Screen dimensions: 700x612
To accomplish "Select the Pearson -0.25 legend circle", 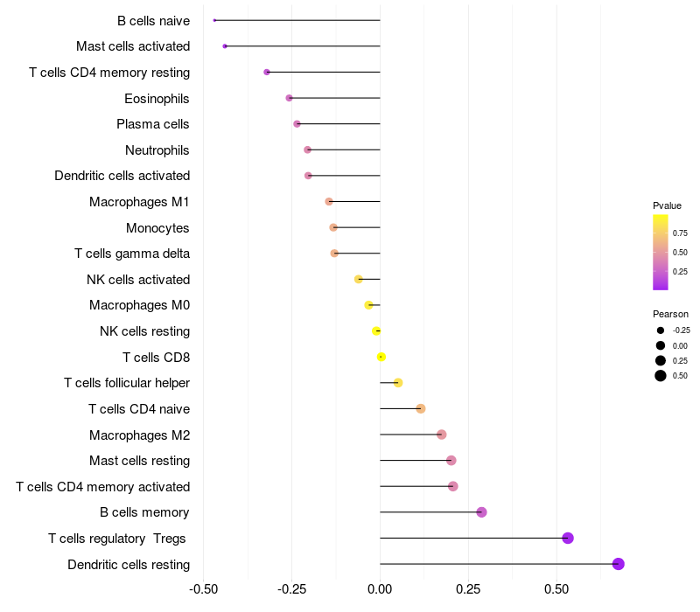I will [x=661, y=330].
